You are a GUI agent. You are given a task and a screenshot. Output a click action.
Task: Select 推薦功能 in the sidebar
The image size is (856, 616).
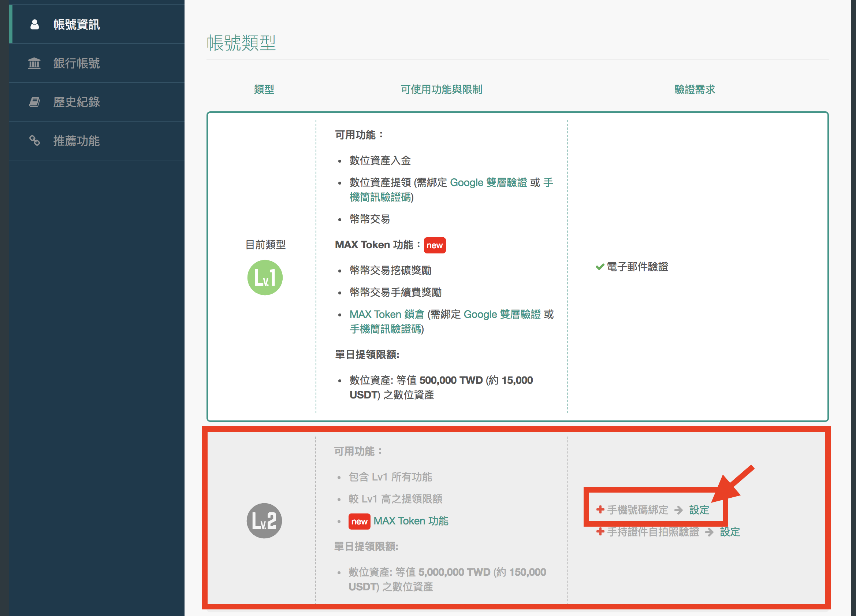click(x=76, y=141)
